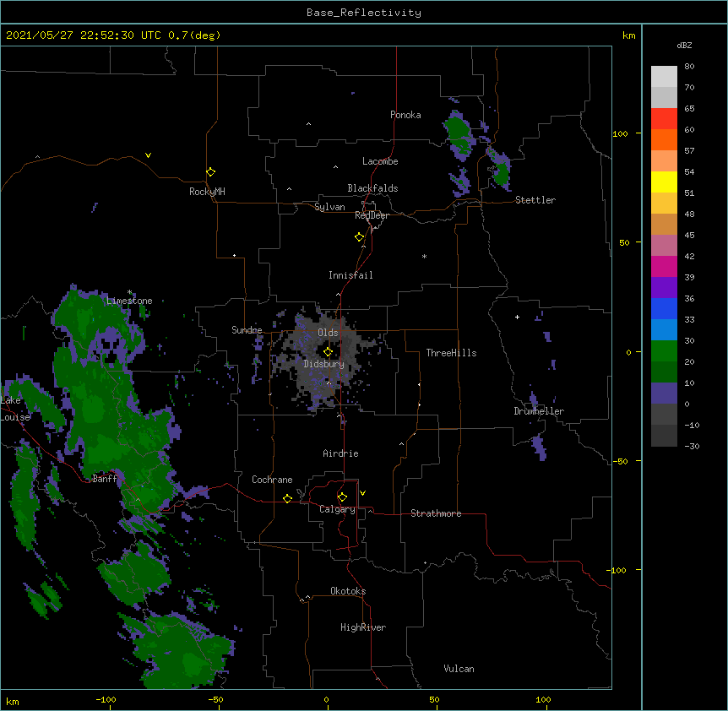Select the red 65 dBZ legend swatch

point(664,119)
